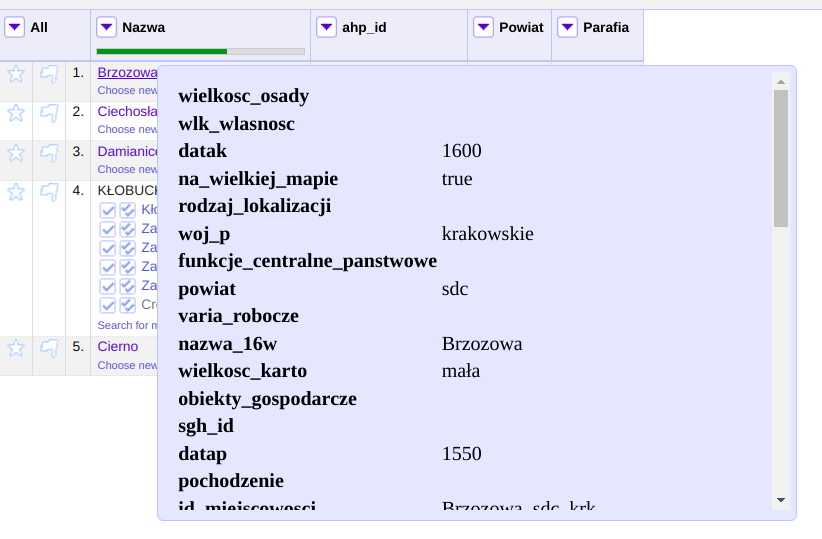This screenshot has width=822, height=539.
Task: Match all identical cells to Kło candidate
Action: tap(127, 210)
